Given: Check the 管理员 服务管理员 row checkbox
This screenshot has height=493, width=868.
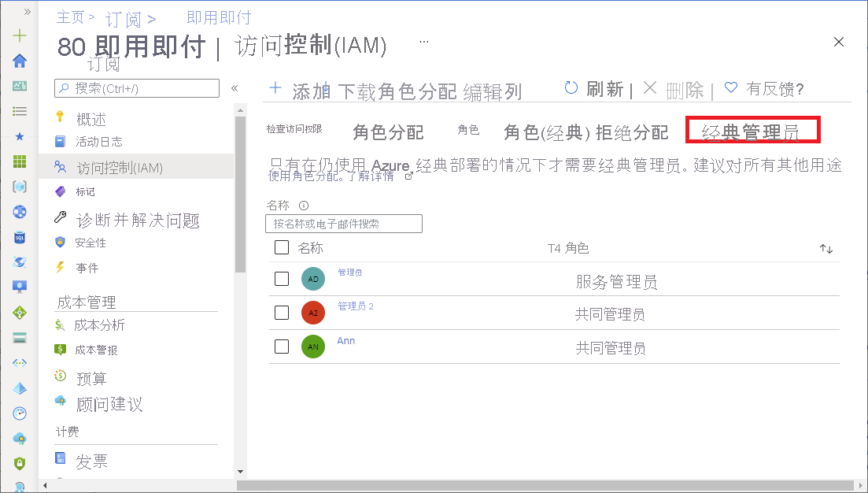Looking at the screenshot, I should click(x=282, y=278).
